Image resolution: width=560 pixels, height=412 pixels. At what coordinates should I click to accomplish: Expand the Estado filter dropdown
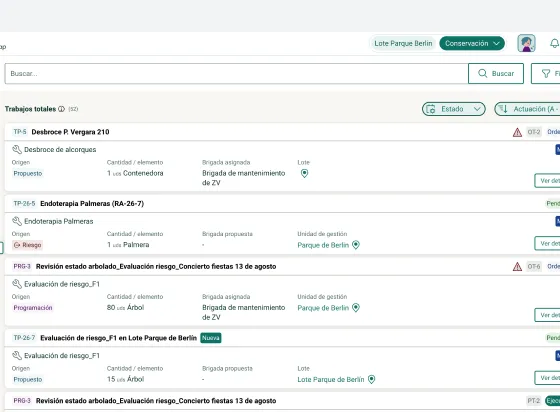click(454, 109)
